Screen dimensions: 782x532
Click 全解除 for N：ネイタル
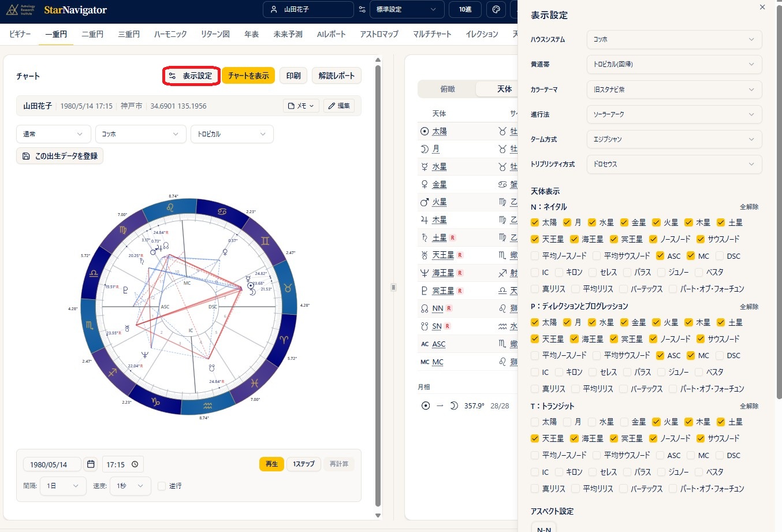[749, 207]
